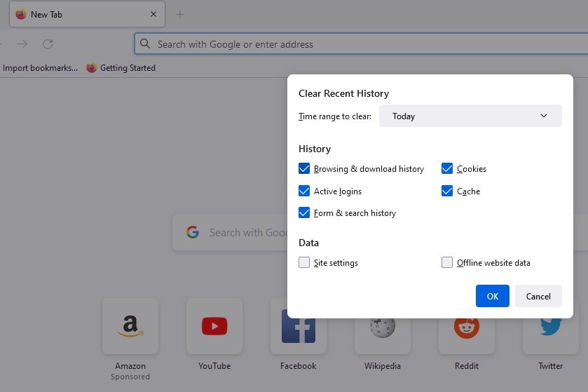
Task: Check Offline website data option
Action: (447, 263)
